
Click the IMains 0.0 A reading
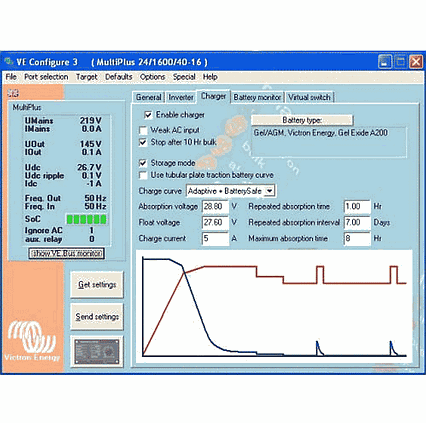pos(63,129)
